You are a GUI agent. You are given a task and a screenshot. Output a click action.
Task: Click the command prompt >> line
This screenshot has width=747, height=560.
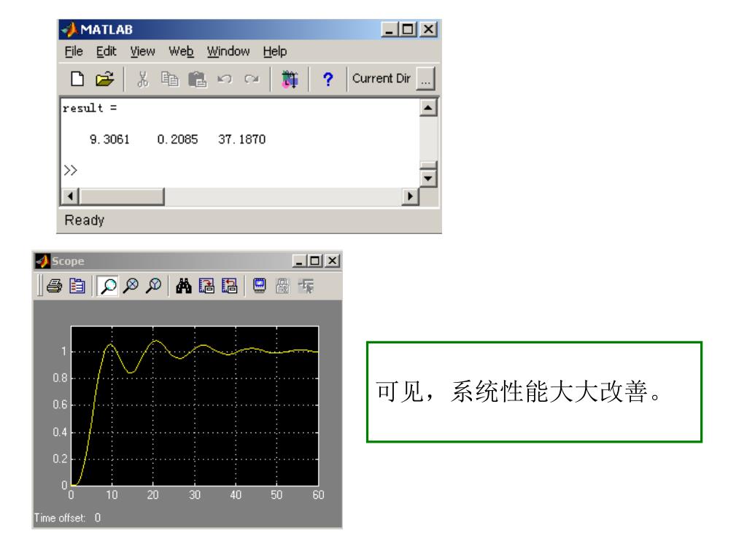point(71,170)
